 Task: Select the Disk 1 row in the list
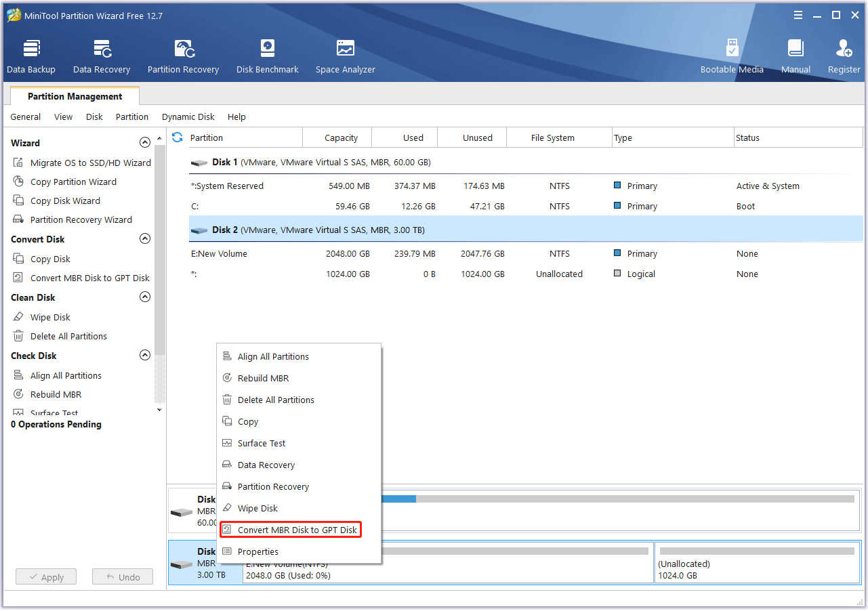click(x=526, y=162)
